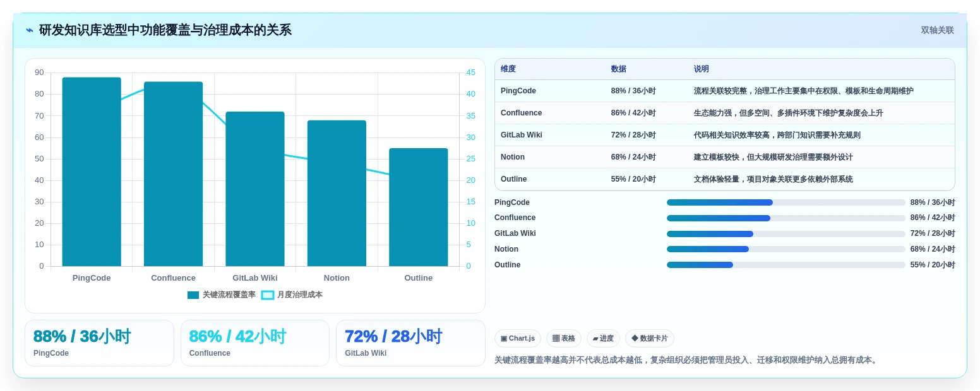This screenshot has width=980, height=391.
Task: Select the 表格 tag chip
Action: point(564,338)
